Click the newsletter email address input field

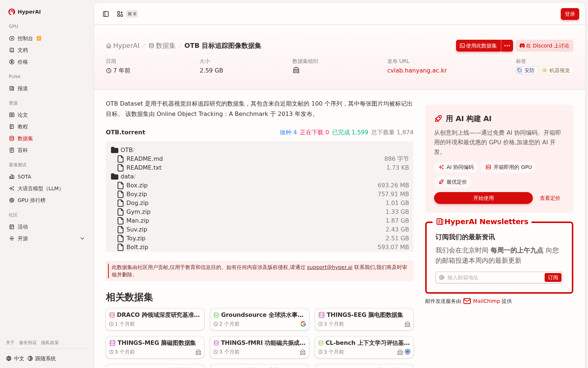click(494, 277)
